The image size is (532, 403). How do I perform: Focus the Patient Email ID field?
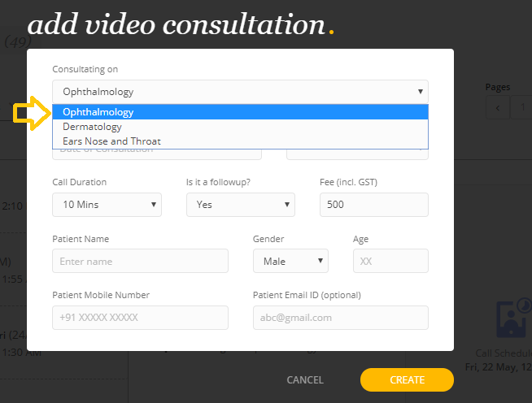pyautogui.click(x=340, y=318)
